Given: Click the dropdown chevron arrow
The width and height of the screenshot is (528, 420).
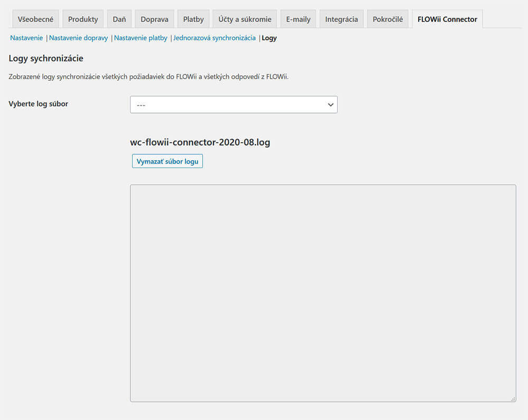Looking at the screenshot, I should (331, 105).
